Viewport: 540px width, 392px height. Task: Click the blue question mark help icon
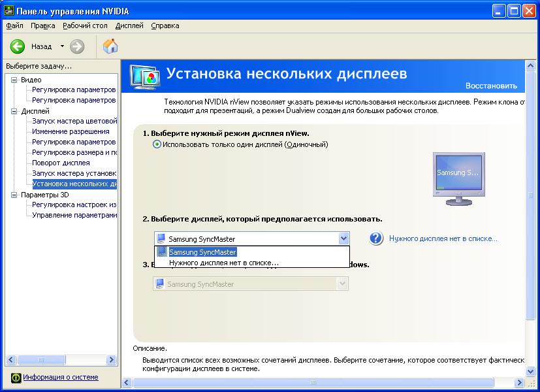[376, 238]
